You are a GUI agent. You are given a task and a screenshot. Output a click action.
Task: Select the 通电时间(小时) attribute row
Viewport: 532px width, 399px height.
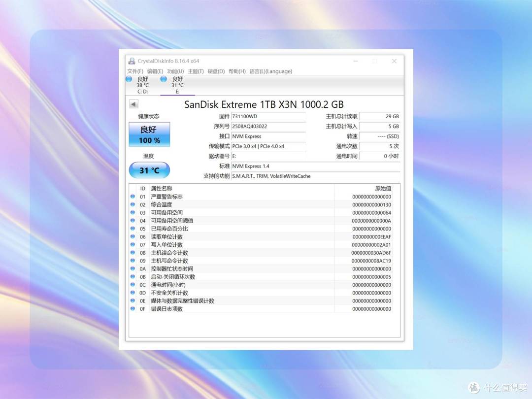point(261,285)
